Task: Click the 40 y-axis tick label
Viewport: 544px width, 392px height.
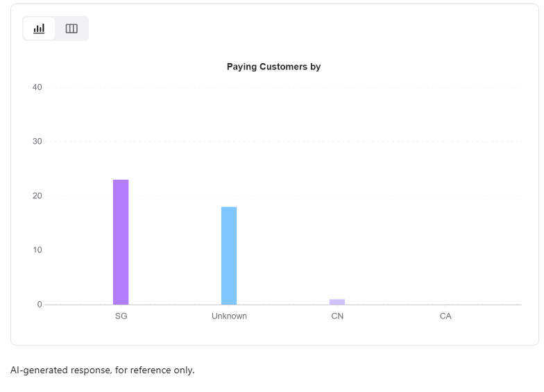Action: coord(37,87)
